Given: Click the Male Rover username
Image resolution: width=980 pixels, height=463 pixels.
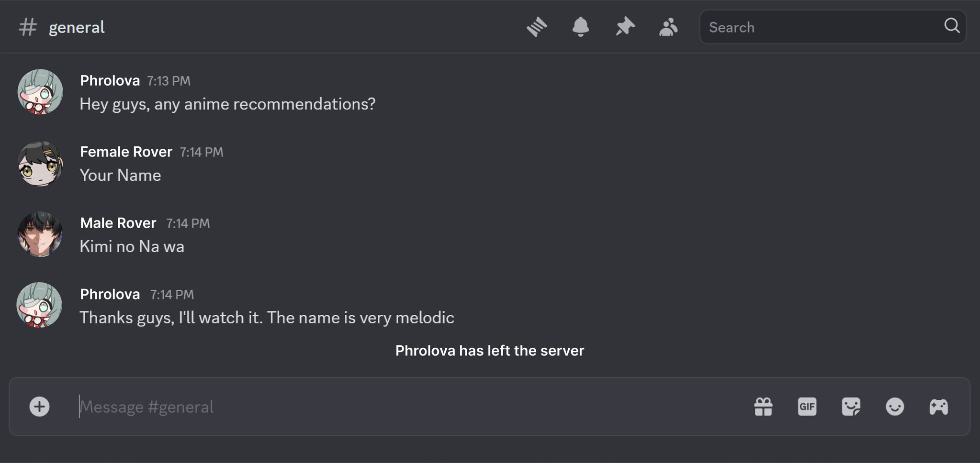Looking at the screenshot, I should click(118, 223).
